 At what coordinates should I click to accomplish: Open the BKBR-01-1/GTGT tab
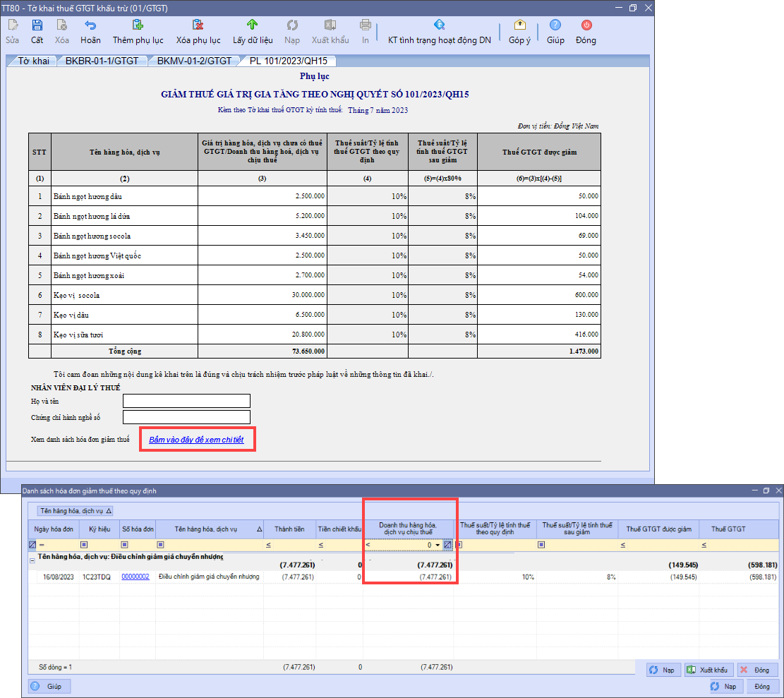pyautogui.click(x=102, y=61)
